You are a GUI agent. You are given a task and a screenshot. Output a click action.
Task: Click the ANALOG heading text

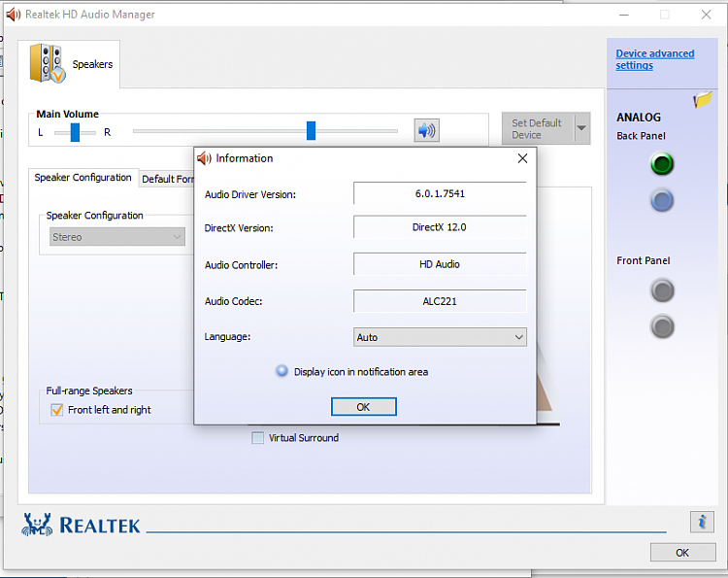click(639, 118)
